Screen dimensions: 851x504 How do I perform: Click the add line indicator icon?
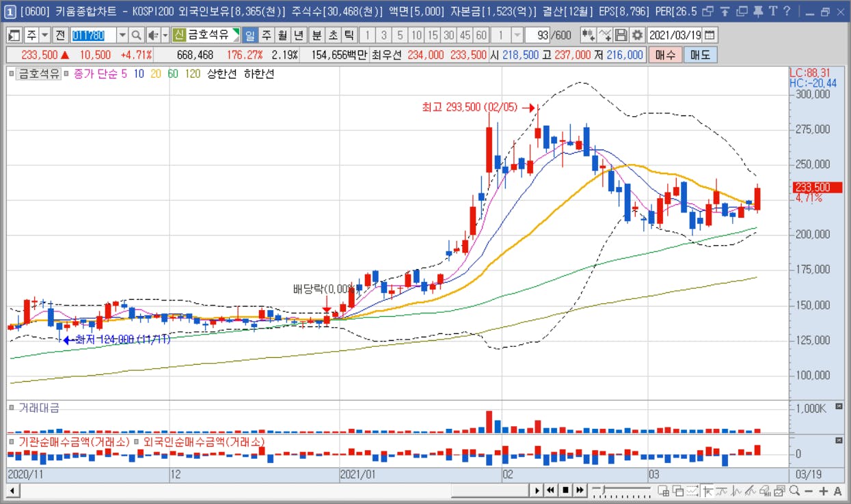tap(604, 36)
